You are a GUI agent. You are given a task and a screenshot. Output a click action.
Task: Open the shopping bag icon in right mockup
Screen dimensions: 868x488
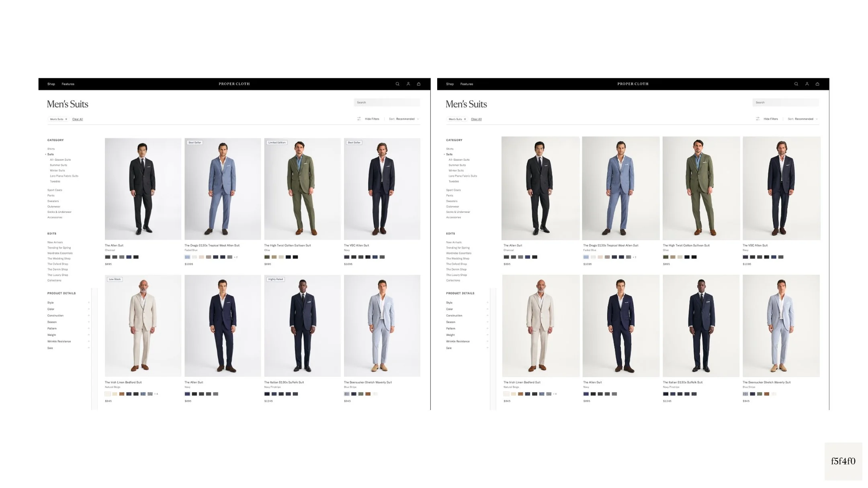(x=817, y=84)
